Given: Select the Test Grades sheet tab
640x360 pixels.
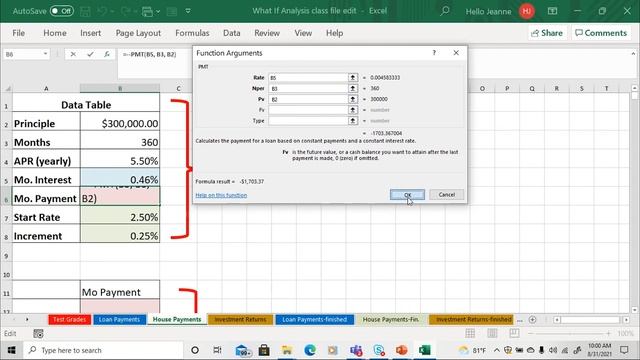Looking at the screenshot, I should point(69,319).
